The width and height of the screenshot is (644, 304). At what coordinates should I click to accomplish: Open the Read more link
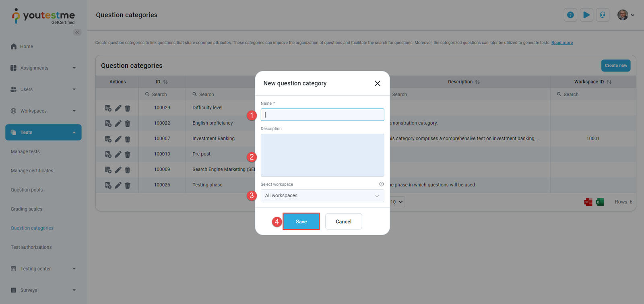point(562,42)
